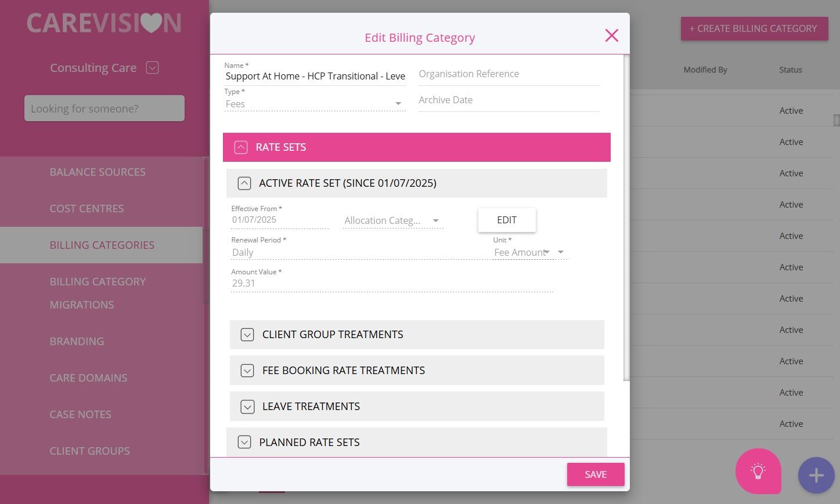Viewport: 840px width, 504px height.
Task: Open Billing Category Migrations page
Action: (x=98, y=293)
